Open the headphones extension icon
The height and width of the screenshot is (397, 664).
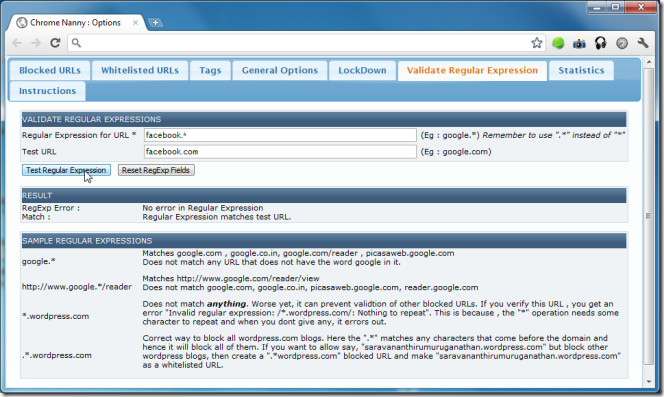600,43
